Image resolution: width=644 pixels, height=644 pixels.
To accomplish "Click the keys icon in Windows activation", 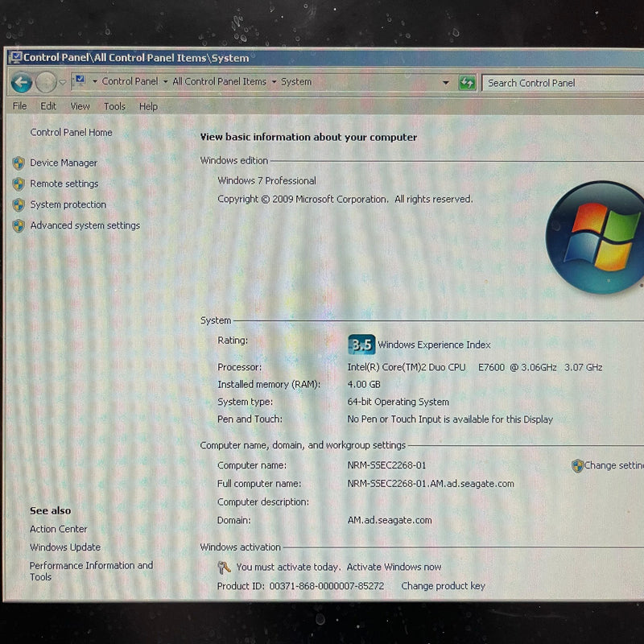I will click(224, 568).
